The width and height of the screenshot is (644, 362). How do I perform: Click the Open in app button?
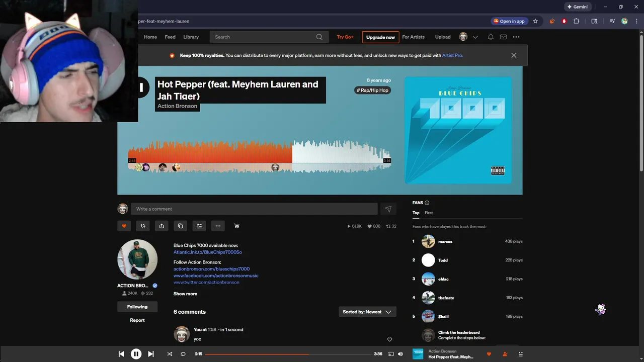(509, 21)
